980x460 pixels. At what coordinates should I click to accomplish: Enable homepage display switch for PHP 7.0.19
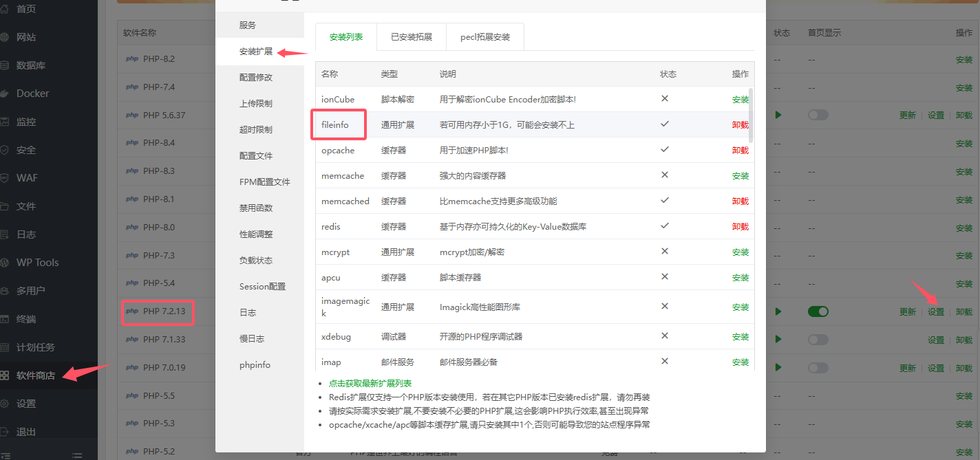pos(818,368)
